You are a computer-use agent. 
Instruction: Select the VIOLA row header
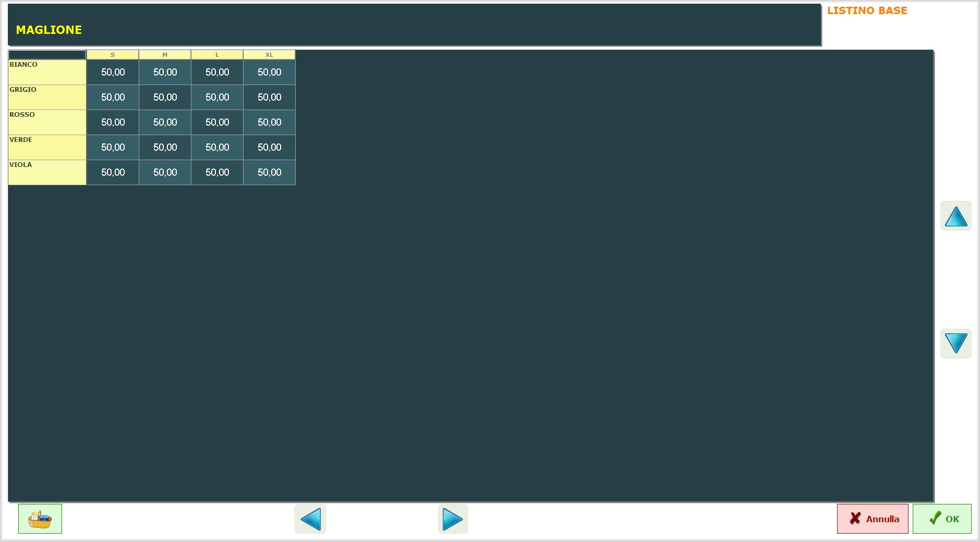tap(47, 172)
